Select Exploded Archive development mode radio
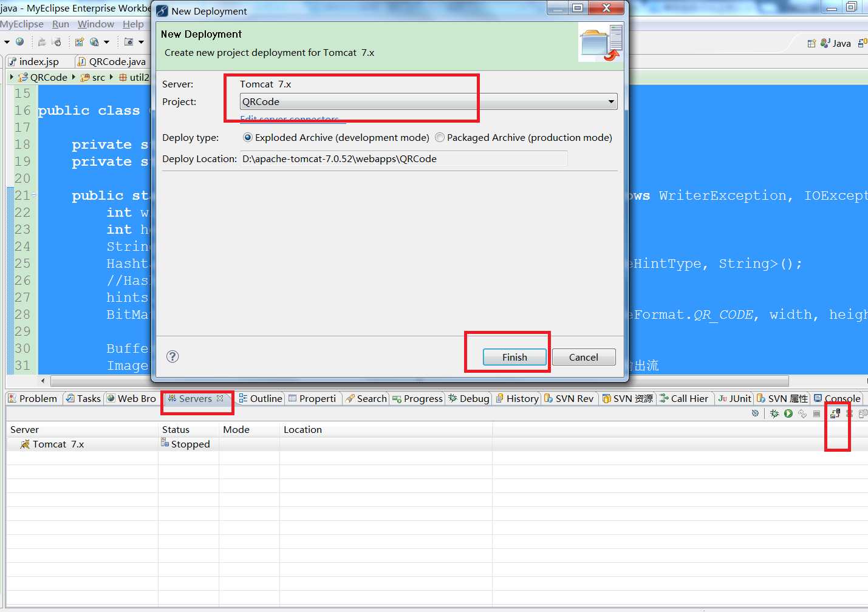Screen dimensions: 868x612 pyautogui.click(x=247, y=138)
